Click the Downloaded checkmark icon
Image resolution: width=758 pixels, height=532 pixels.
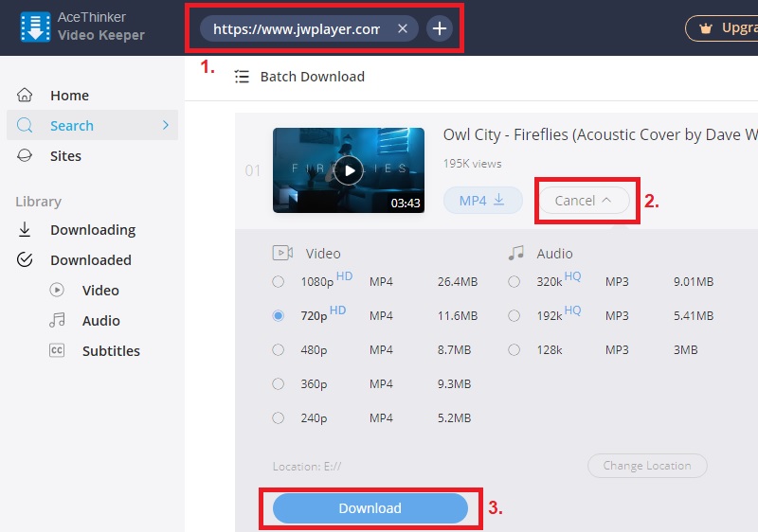[x=25, y=259]
